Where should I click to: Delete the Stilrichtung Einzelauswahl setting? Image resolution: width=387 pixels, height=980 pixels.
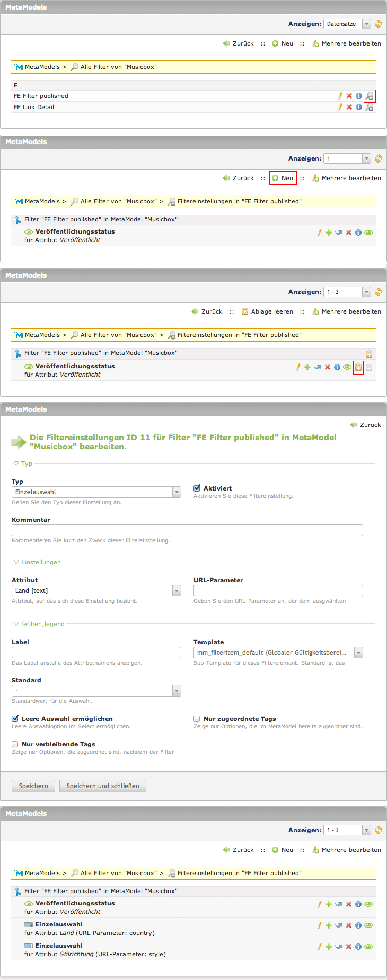click(x=349, y=947)
